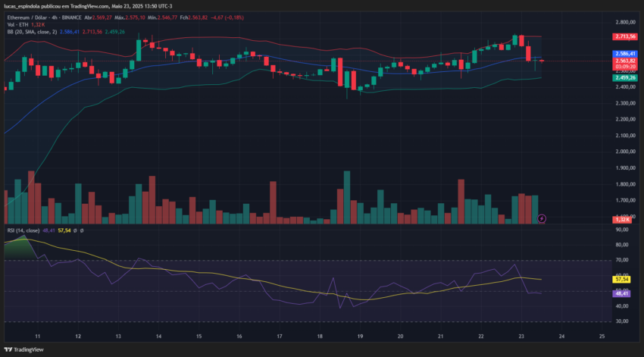Screen dimensions: 644x357
Task: Click the current price label 2.563,82
Action: (625, 61)
